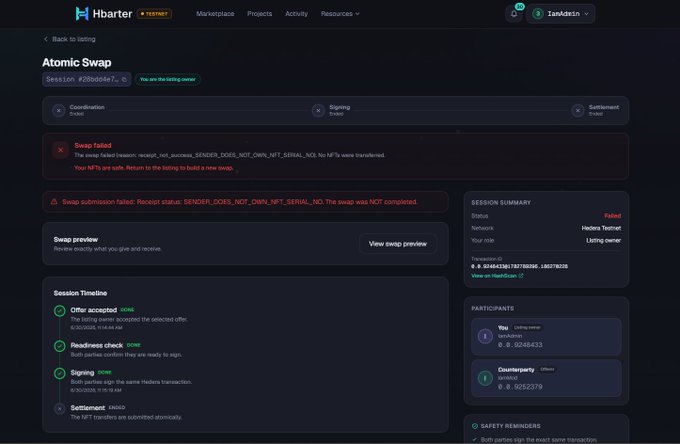This screenshot has width=680, height=444.
Task: Click the SESSION SUMMARY heading
Action: pos(501,202)
